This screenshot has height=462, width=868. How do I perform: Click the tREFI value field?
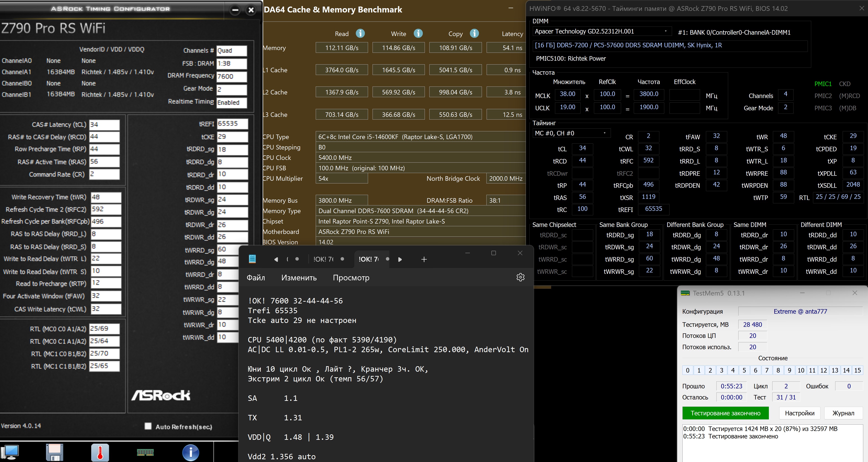click(232, 124)
